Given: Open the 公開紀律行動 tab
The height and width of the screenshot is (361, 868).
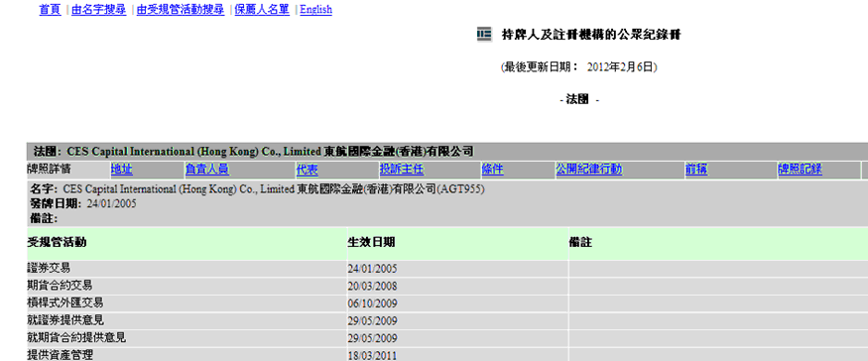Looking at the screenshot, I should 589,170.
